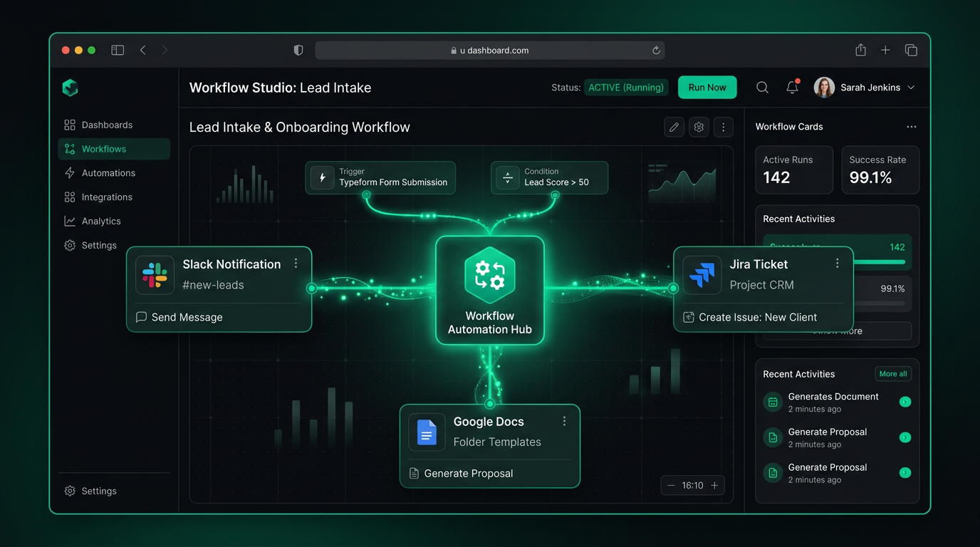Screen dimensions: 980x547
Task: Toggle the browser sidebar panel
Action: pos(118,50)
